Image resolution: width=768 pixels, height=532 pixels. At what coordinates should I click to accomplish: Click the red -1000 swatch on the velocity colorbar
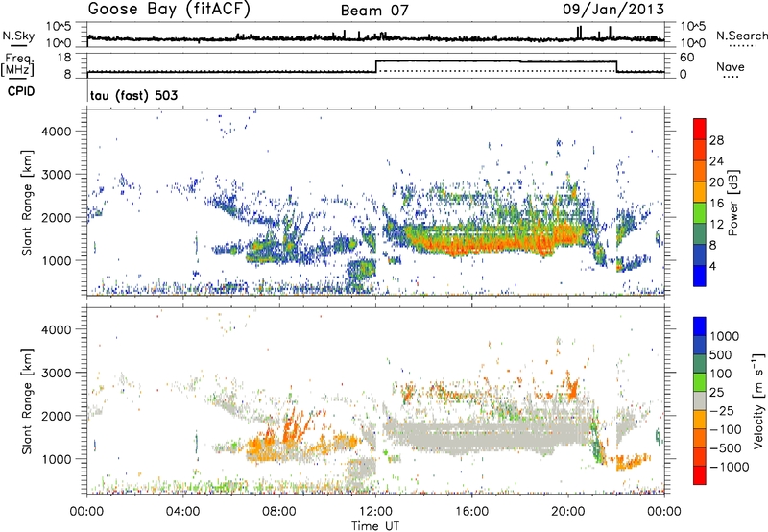pyautogui.click(x=700, y=475)
